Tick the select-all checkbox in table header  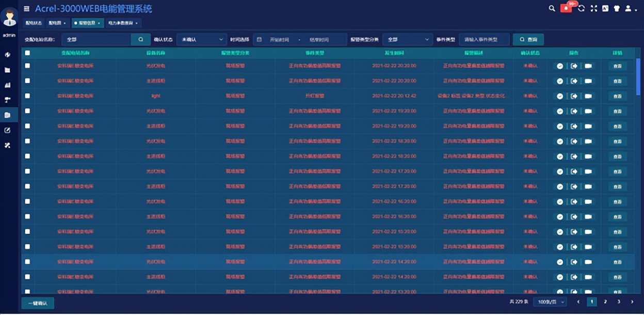coord(27,53)
